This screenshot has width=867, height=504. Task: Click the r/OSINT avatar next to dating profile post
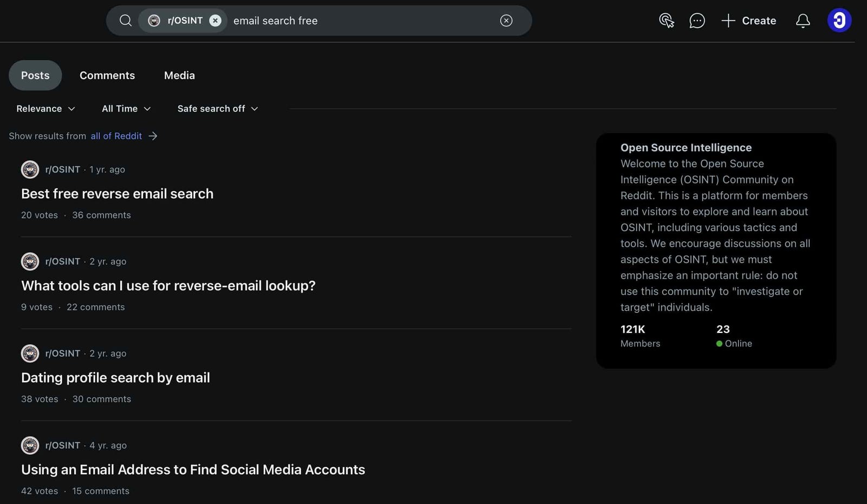click(x=30, y=354)
